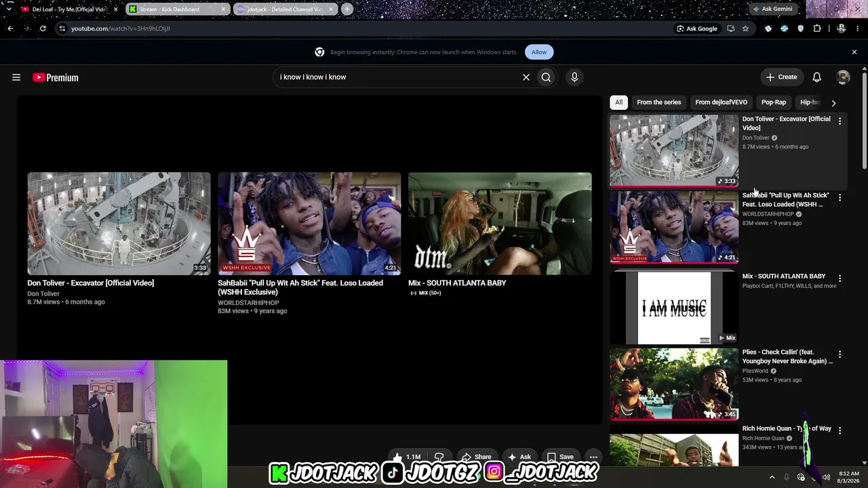Open options for SahBabii Pull Up sidebar video

pyautogui.click(x=840, y=198)
